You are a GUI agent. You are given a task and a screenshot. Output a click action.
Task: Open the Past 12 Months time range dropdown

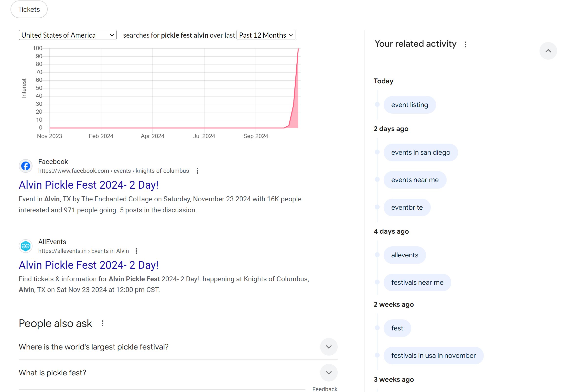(266, 35)
